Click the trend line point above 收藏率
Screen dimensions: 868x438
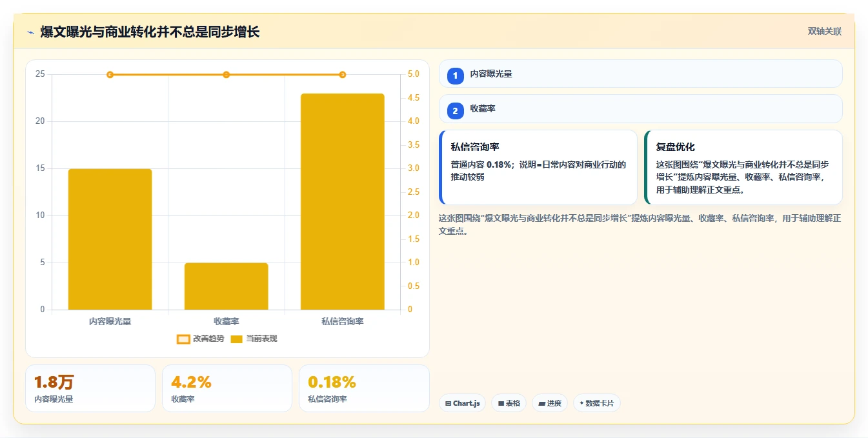[x=227, y=75]
